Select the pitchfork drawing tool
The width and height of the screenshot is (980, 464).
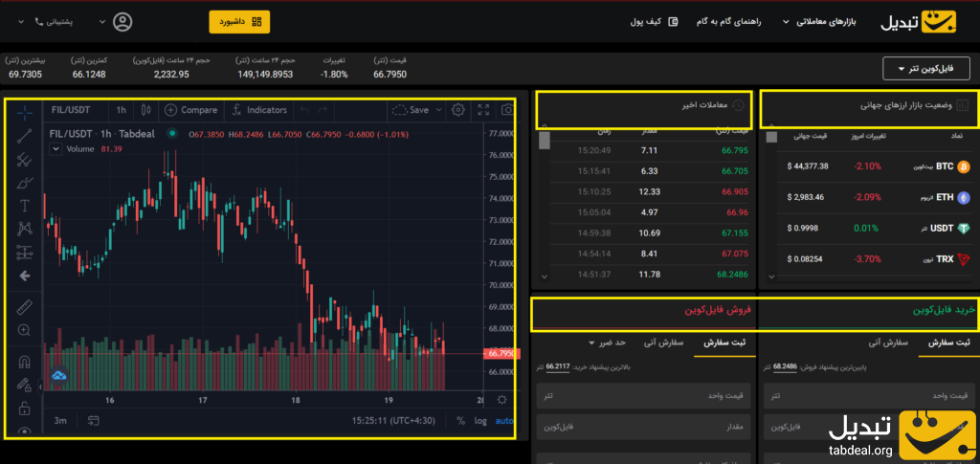(24, 159)
